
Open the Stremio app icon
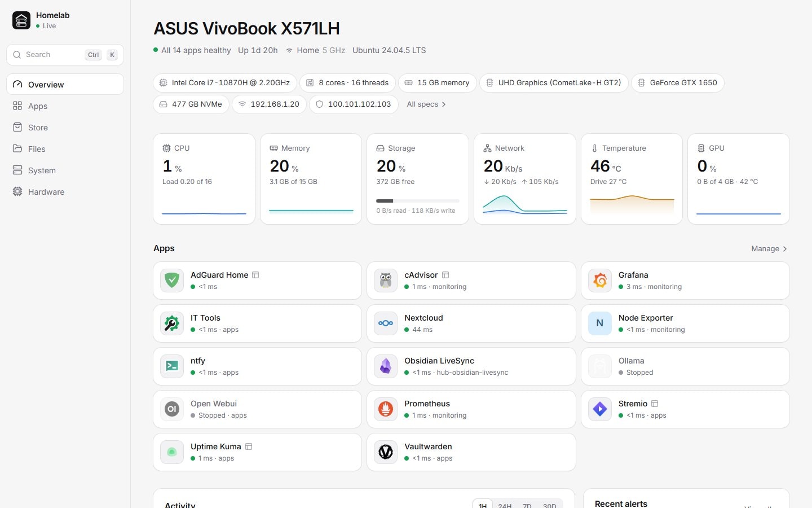(x=600, y=409)
